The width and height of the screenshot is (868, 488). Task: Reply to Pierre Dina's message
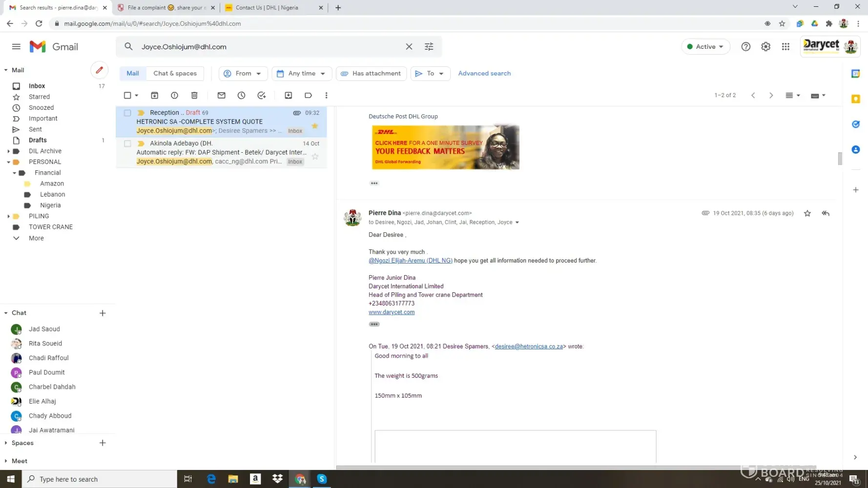pos(825,213)
